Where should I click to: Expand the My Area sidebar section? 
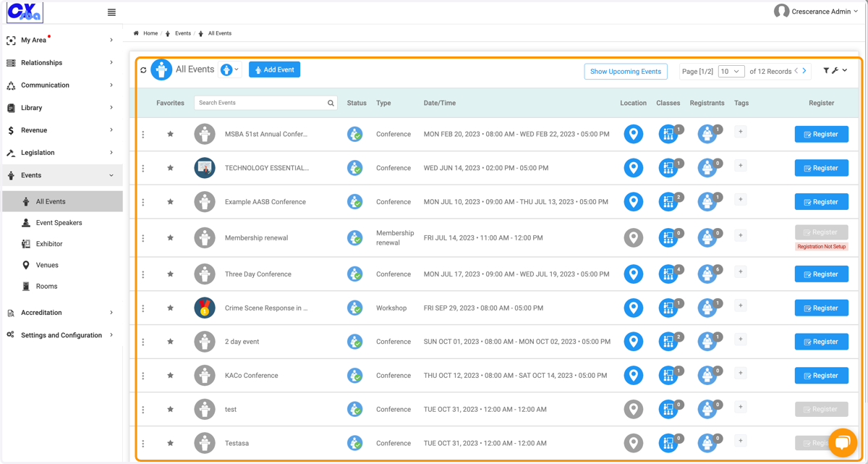tap(61, 41)
